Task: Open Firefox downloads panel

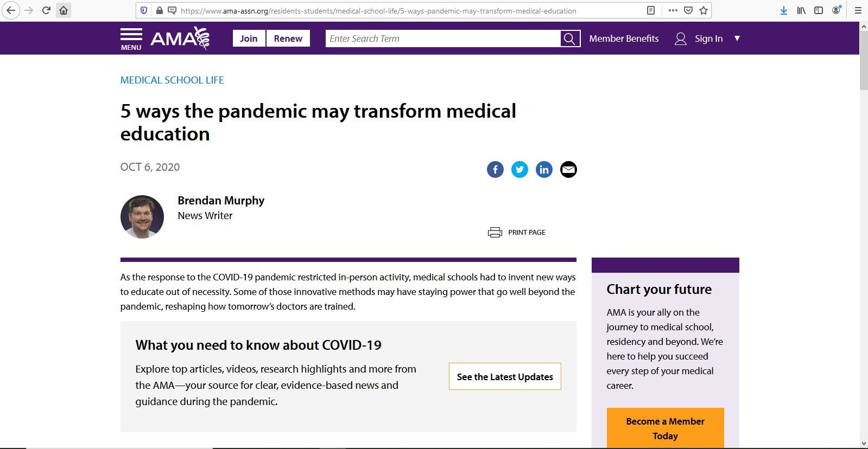Action: point(783,10)
